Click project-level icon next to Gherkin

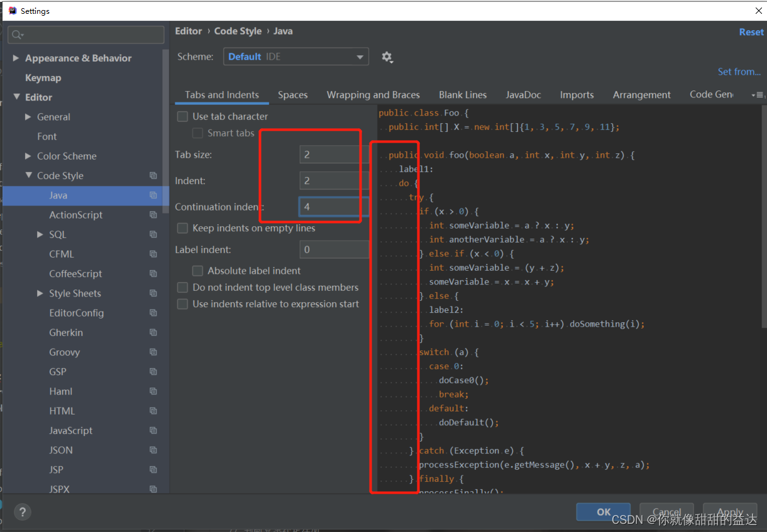(153, 332)
